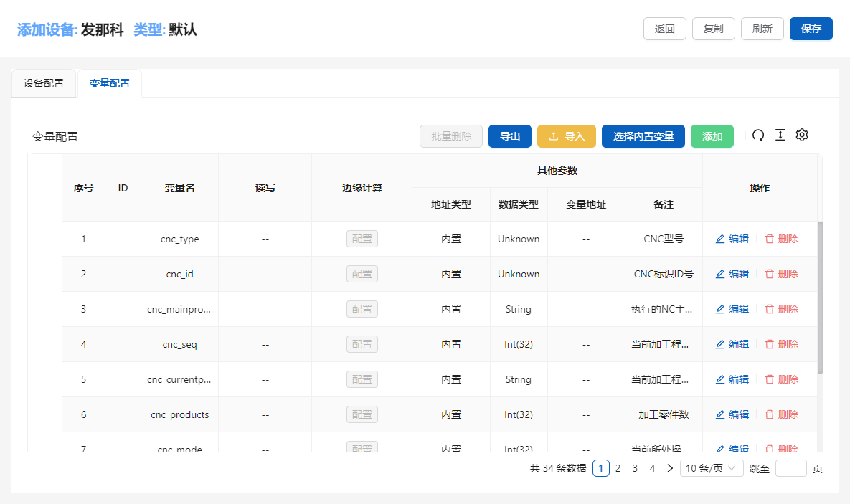Click the blue 保存 button
This screenshot has width=850, height=504.
click(811, 29)
